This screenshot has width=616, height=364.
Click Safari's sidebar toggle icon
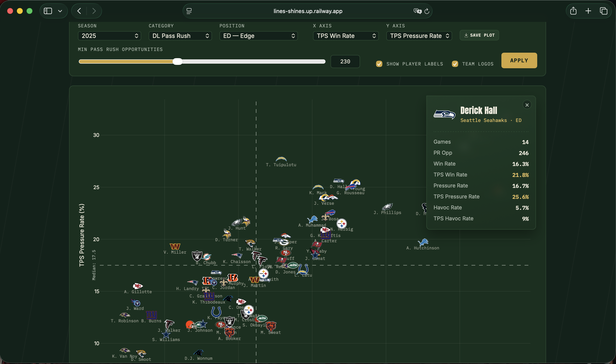(48, 11)
